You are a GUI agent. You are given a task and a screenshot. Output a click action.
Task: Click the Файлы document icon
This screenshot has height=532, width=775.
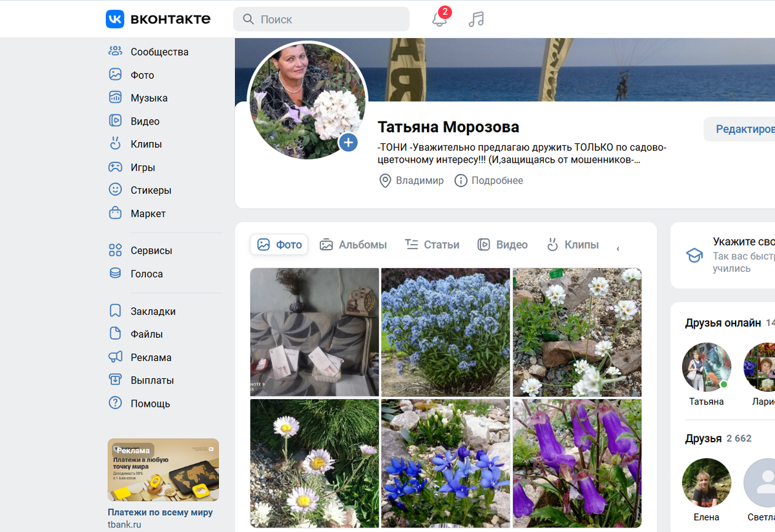(x=115, y=334)
